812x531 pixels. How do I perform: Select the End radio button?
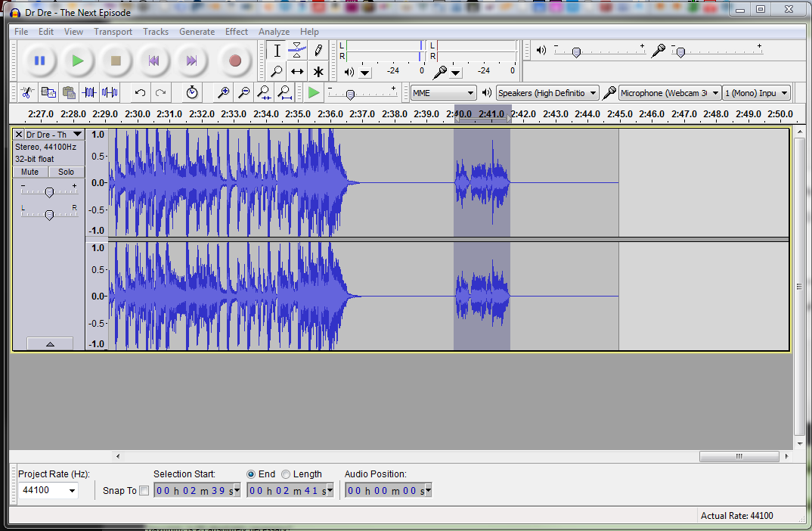click(x=251, y=474)
